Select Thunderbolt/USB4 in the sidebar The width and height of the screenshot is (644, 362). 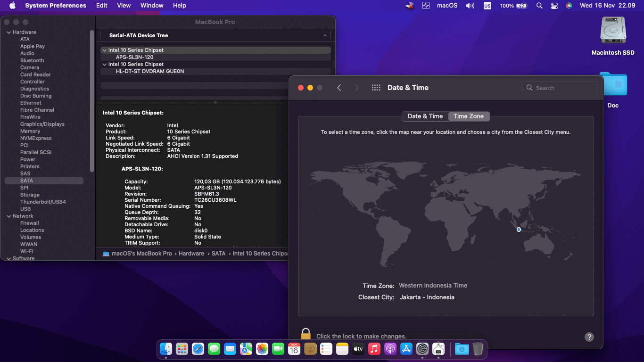point(43,202)
